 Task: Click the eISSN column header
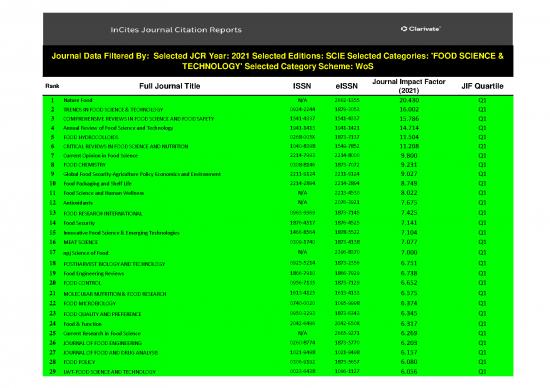click(347, 86)
